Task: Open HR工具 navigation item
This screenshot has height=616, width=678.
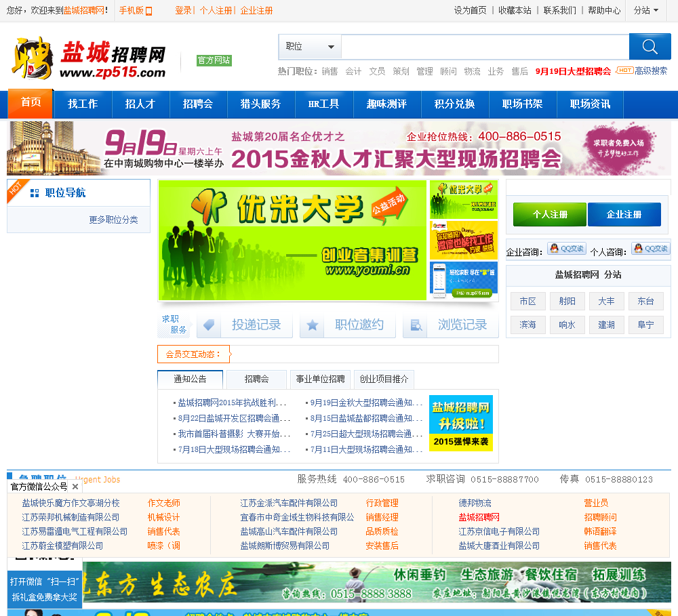Action: [x=324, y=104]
